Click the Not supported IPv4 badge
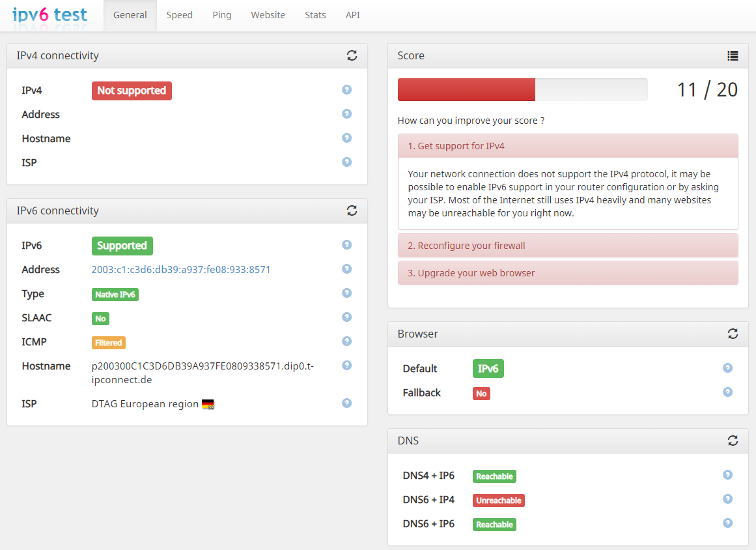Image resolution: width=756 pixels, height=550 pixels. point(132,91)
